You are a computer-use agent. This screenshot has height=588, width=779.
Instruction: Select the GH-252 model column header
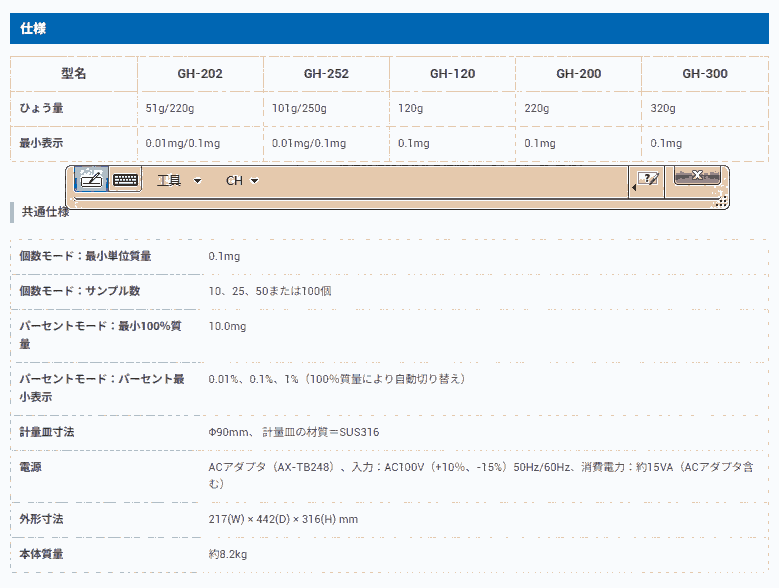326,74
